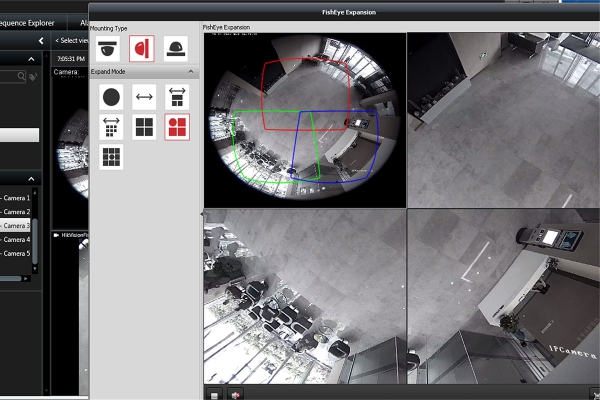The width and height of the screenshot is (600, 400).
Task: Choose the panorama arrow expand mode
Action: [144, 97]
